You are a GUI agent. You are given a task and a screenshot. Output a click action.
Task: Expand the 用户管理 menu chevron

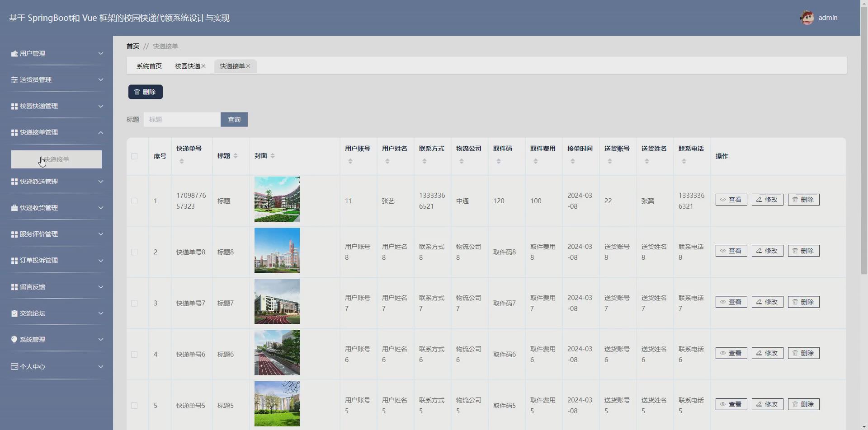pos(101,53)
